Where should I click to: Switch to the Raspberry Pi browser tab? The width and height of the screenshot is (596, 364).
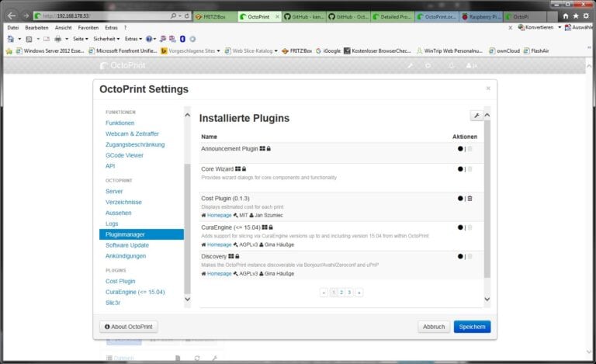click(481, 17)
